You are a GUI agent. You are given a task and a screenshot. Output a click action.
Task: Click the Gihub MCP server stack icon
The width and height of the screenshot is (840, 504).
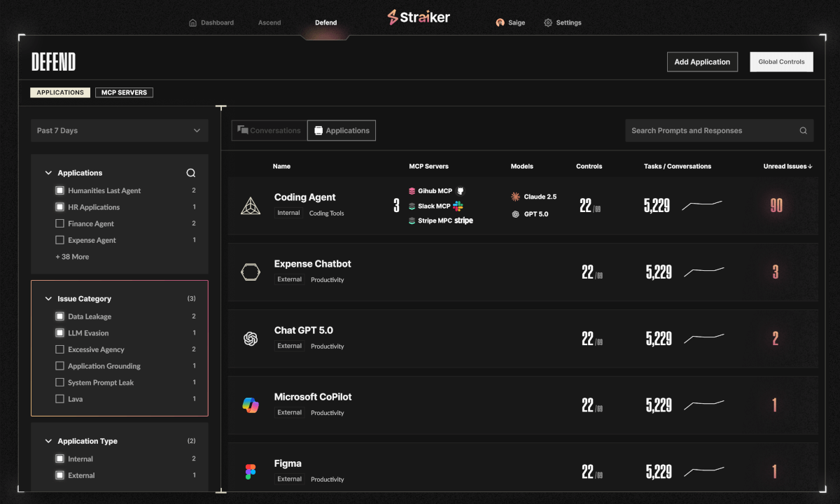412,190
